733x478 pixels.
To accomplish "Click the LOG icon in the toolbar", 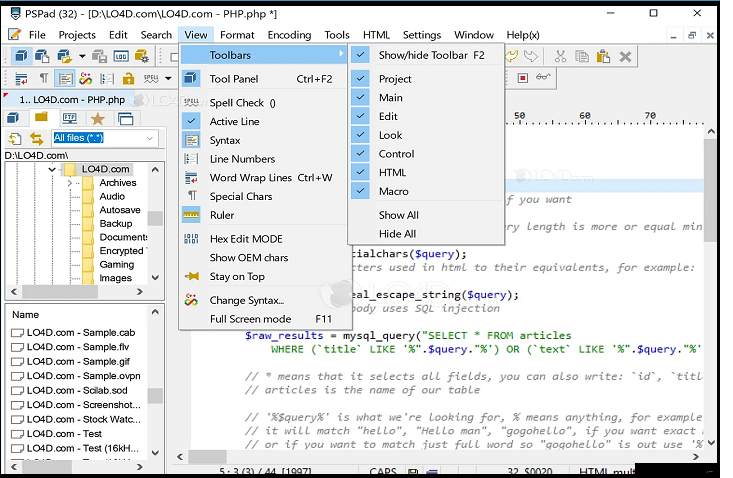I will (x=122, y=57).
